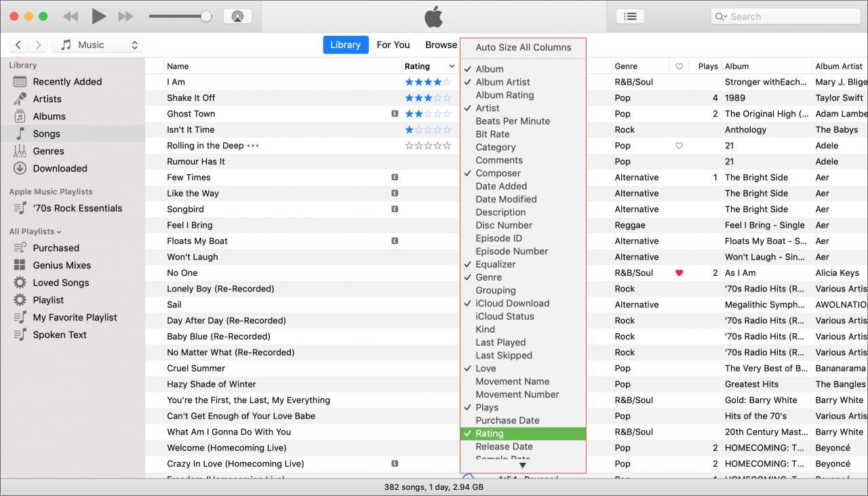Click the outline heart on Rolling in the Deep

(x=679, y=146)
